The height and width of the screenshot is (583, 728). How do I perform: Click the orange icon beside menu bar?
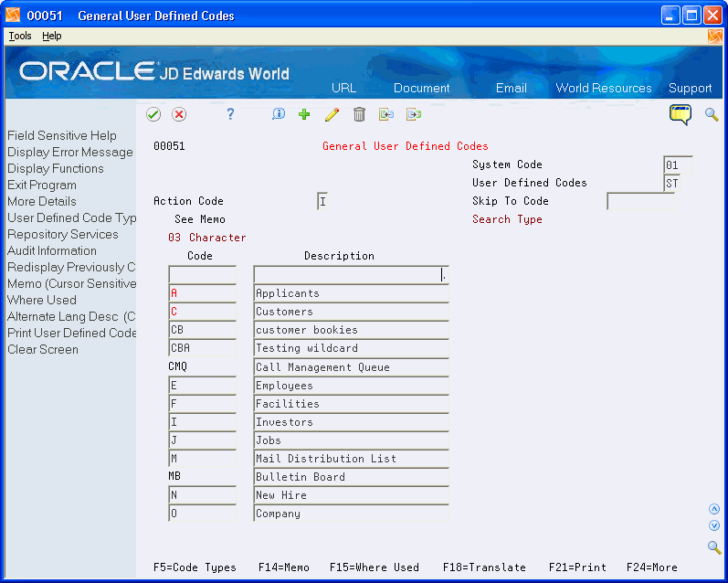tap(715, 37)
